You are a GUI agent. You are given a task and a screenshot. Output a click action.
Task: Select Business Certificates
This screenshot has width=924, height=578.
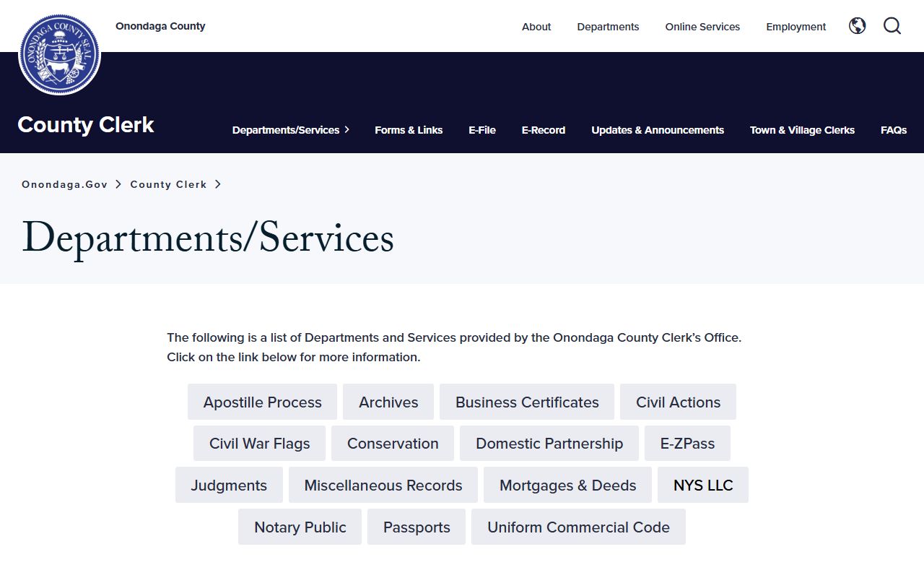(527, 402)
